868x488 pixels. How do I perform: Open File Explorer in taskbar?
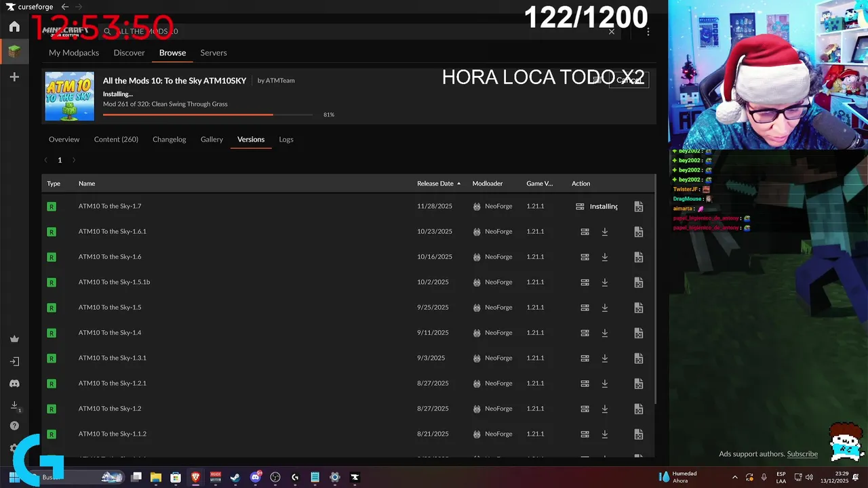[x=156, y=477]
